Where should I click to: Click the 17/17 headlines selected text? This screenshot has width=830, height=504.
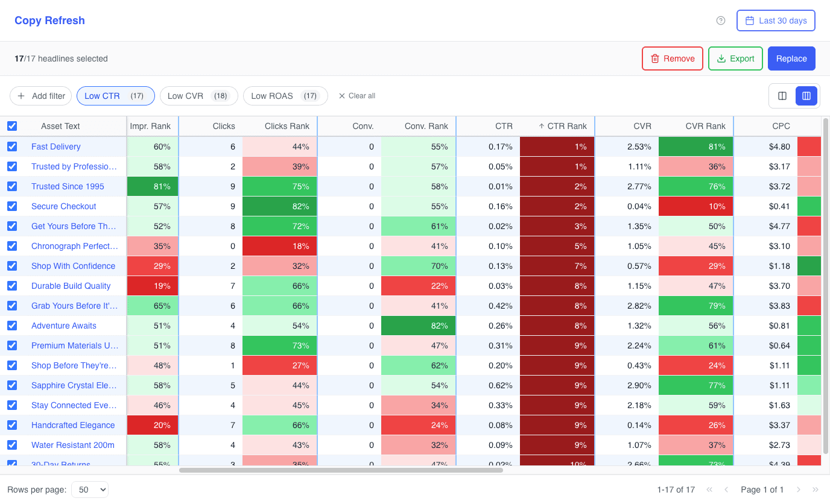click(x=61, y=58)
